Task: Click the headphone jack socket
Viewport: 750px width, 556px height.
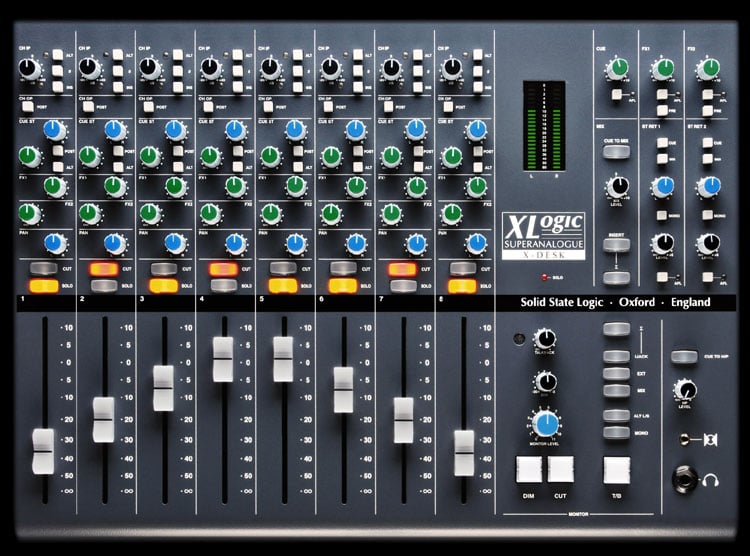Action: pyautogui.click(x=683, y=478)
